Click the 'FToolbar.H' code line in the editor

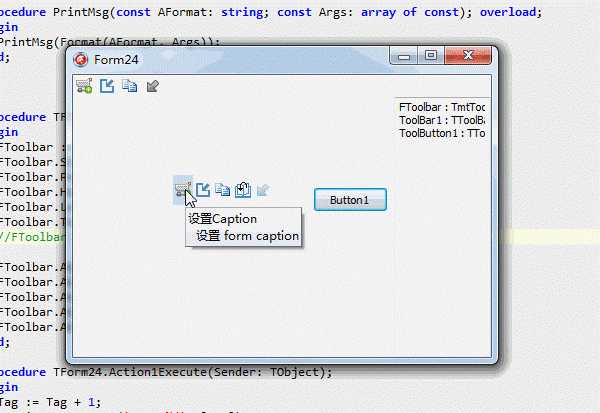tap(32, 192)
